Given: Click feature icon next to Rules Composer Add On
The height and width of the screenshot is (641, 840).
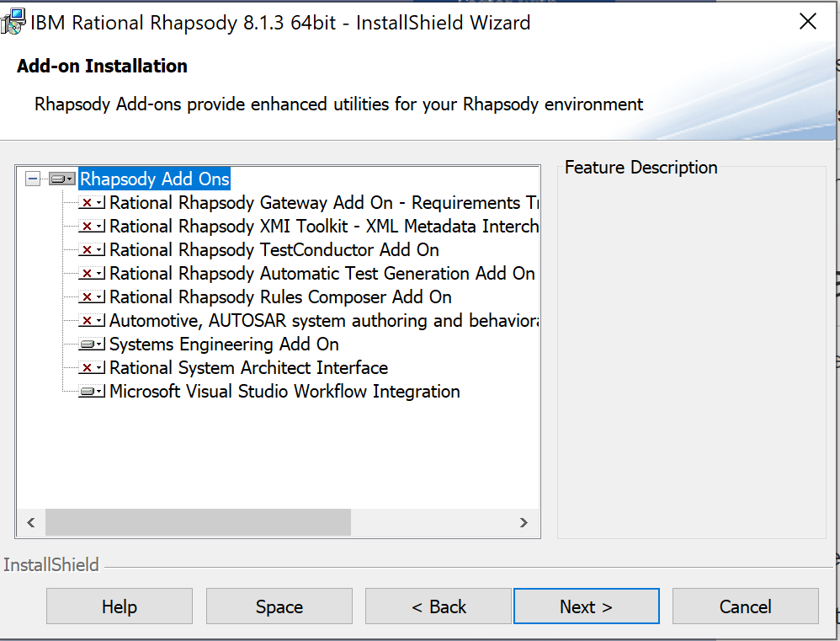Looking at the screenshot, I should click(92, 297).
